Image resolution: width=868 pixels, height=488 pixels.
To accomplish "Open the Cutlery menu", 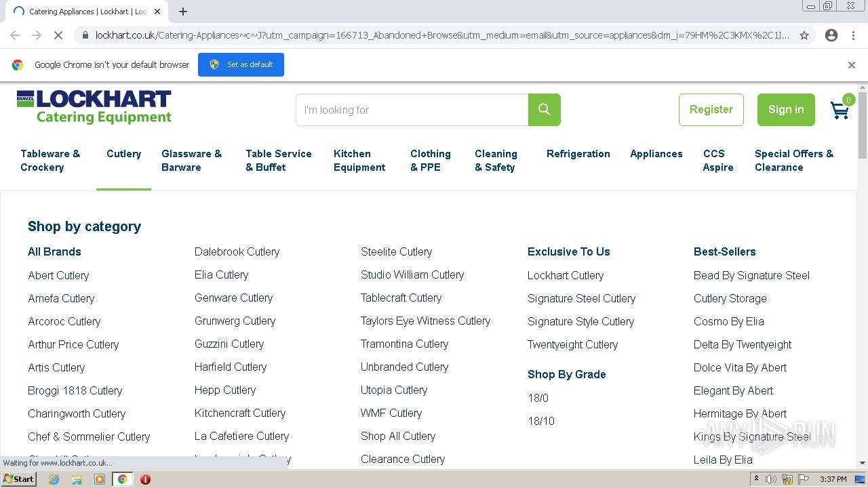I will click(123, 154).
